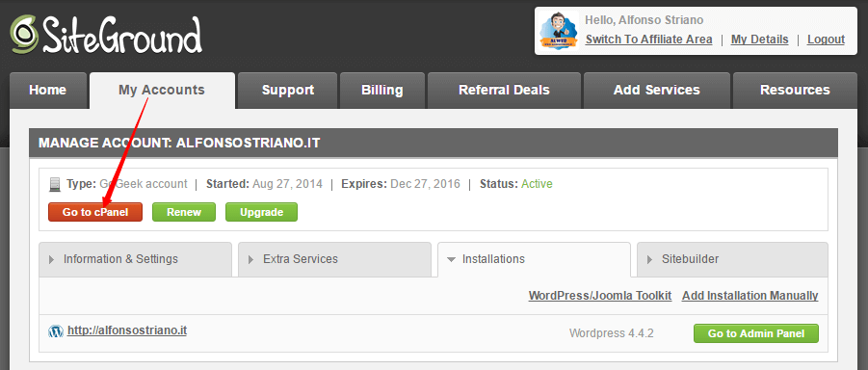Expand the Sitebuilder section
Viewport: 868px width, 370px height.
[x=732, y=259]
